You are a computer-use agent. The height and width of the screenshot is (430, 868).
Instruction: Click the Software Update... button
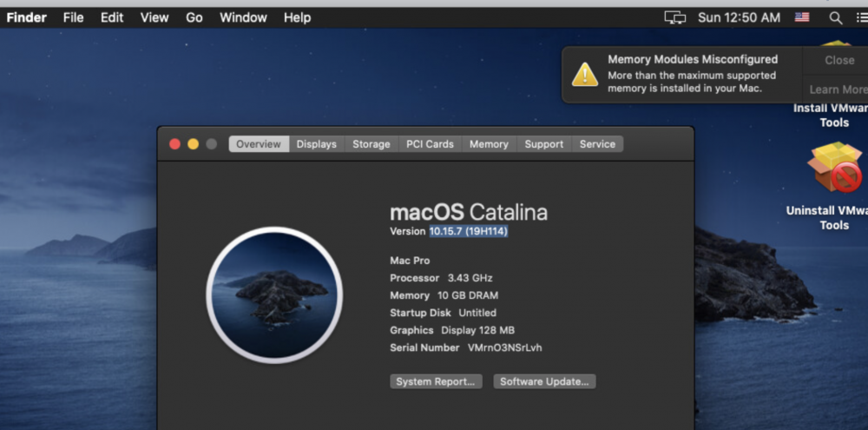[x=545, y=382]
